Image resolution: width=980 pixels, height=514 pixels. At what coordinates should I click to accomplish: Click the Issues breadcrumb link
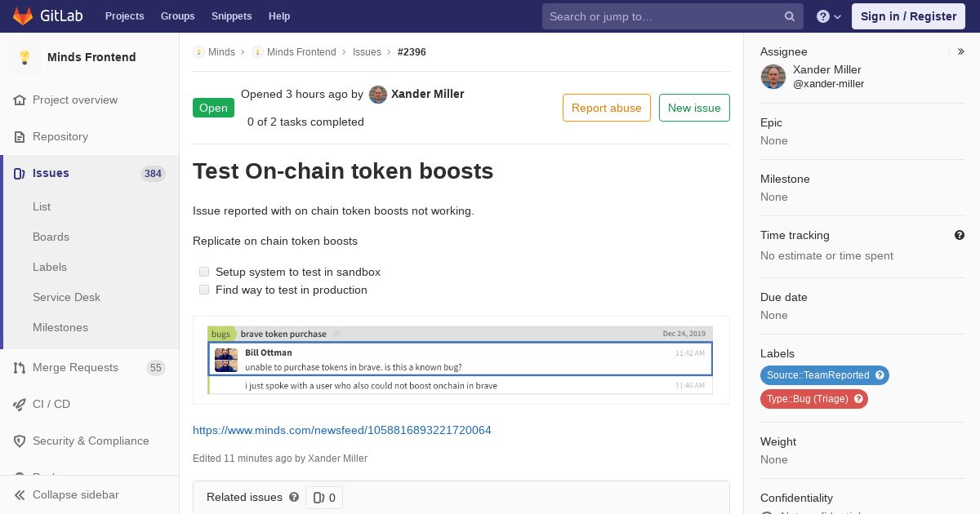point(367,52)
